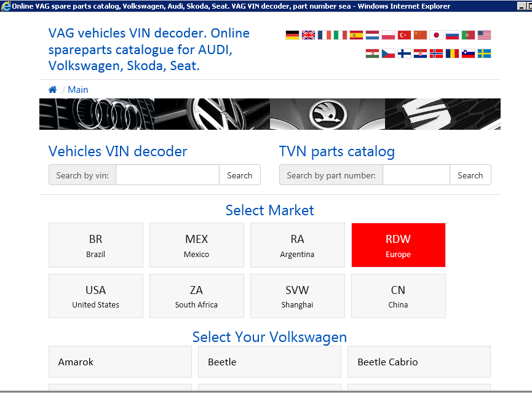Click Search button for part number
Image resolution: width=532 pixels, height=393 pixels.
[470, 175]
